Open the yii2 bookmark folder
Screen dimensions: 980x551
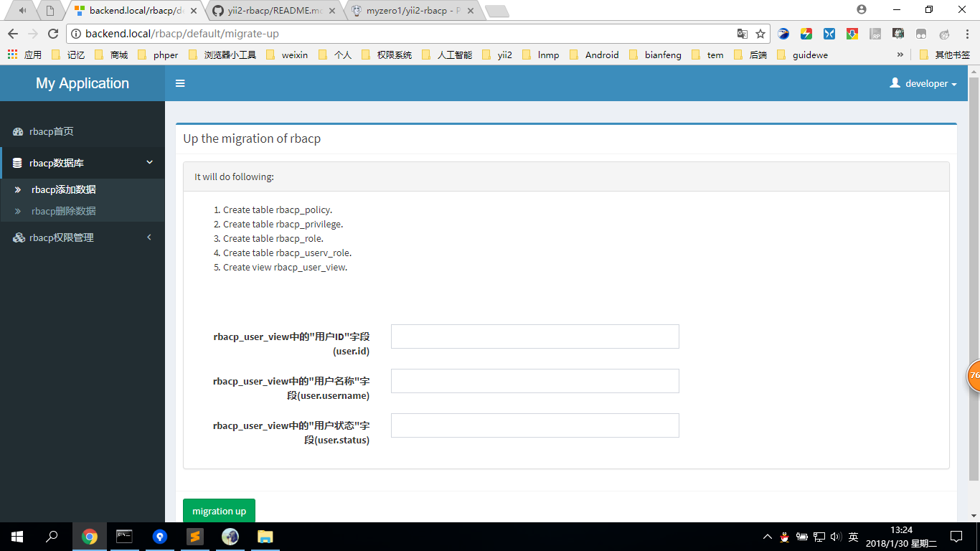pyautogui.click(x=497, y=55)
